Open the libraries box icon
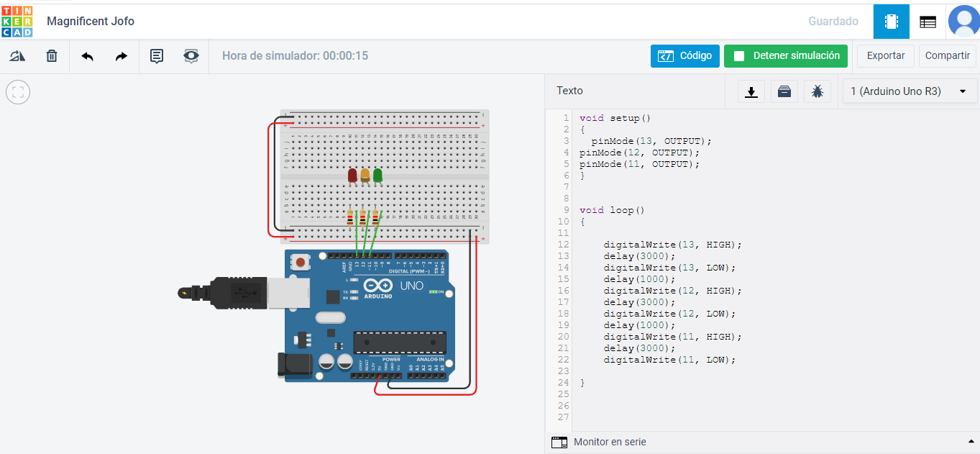The width and height of the screenshot is (980, 454). (784, 91)
